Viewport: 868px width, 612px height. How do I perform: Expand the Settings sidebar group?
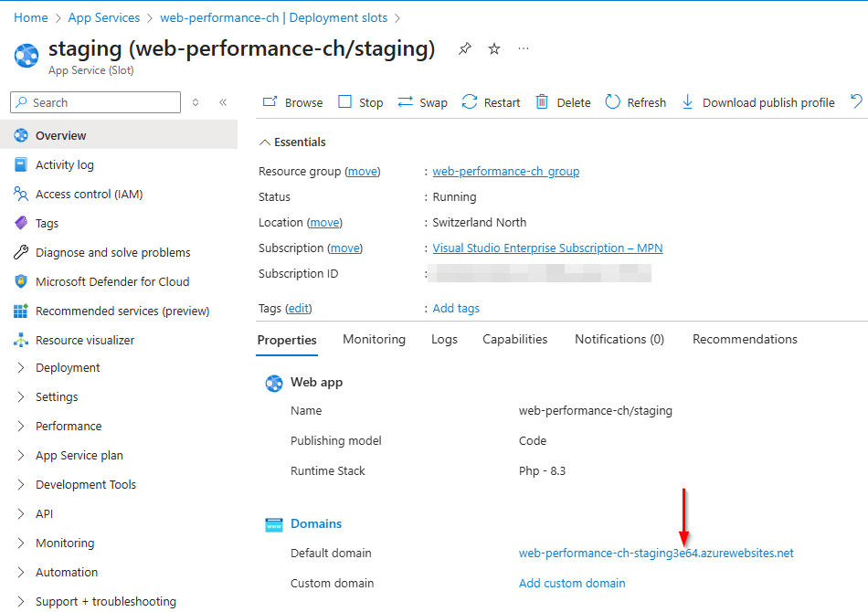(21, 396)
